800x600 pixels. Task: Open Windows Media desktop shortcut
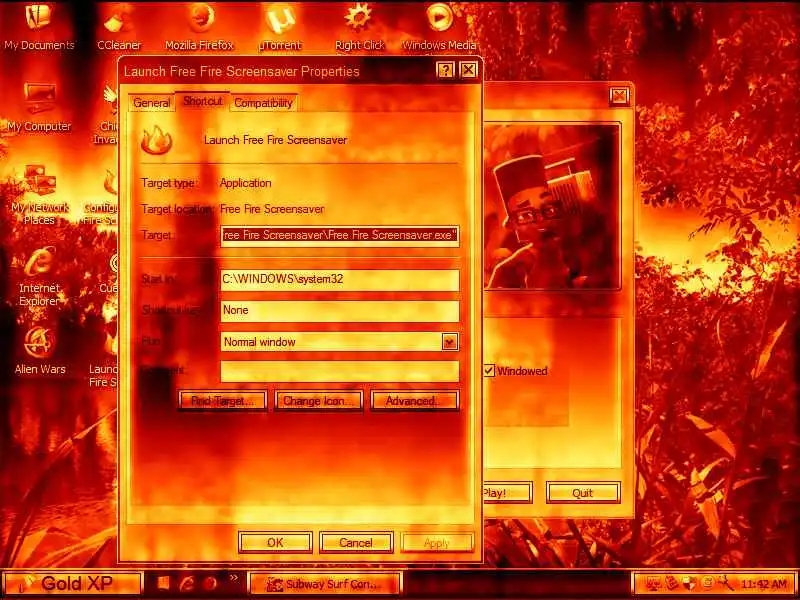[x=439, y=27]
